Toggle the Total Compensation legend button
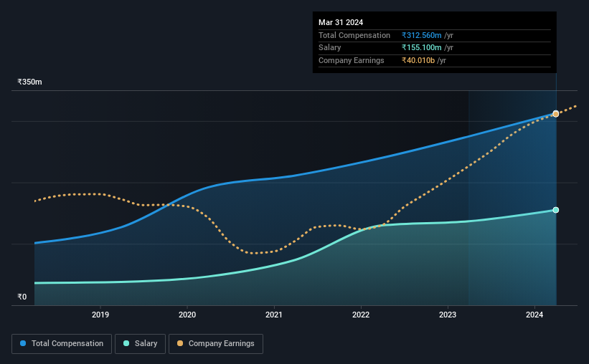589x364 pixels. pyautogui.click(x=62, y=343)
